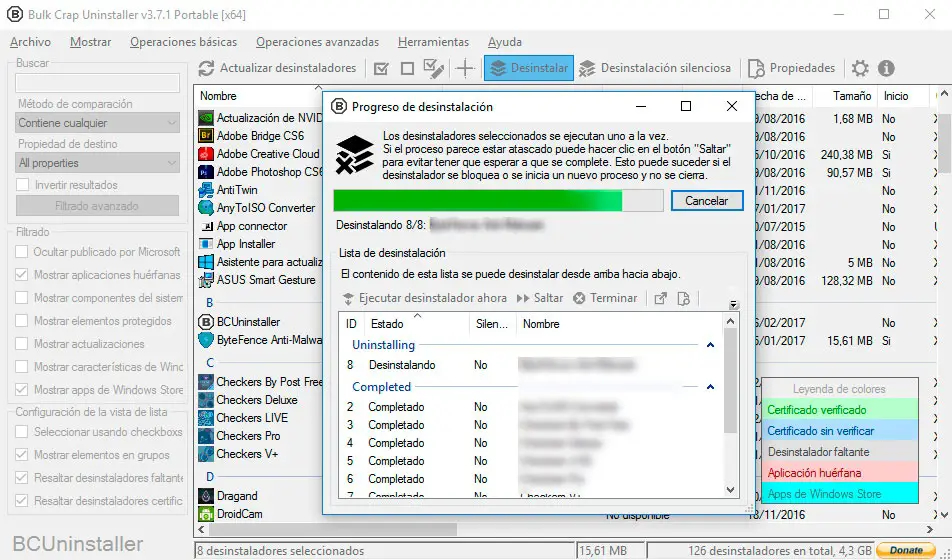Select the Adobe Creative Cloud icon

click(206, 154)
